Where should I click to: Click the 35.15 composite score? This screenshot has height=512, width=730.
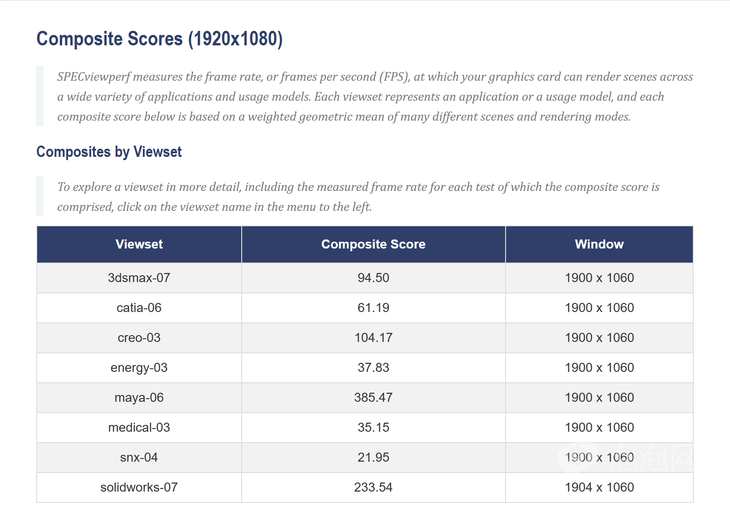tap(373, 427)
